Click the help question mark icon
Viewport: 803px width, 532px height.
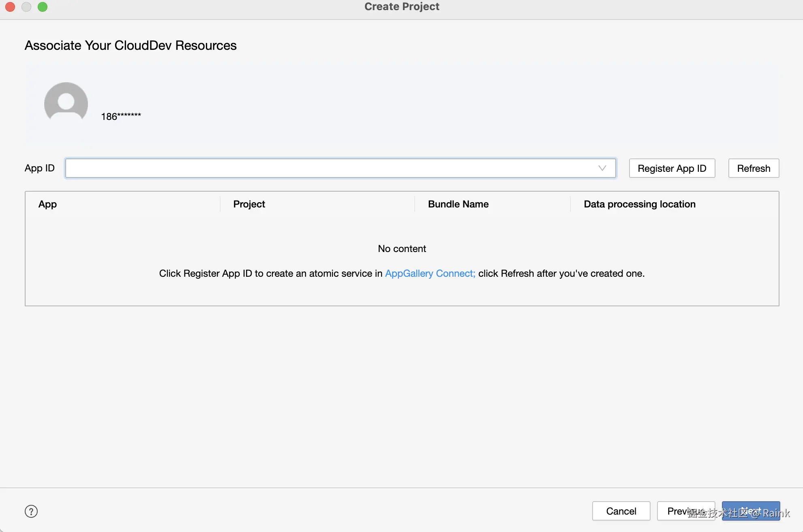pos(31,511)
